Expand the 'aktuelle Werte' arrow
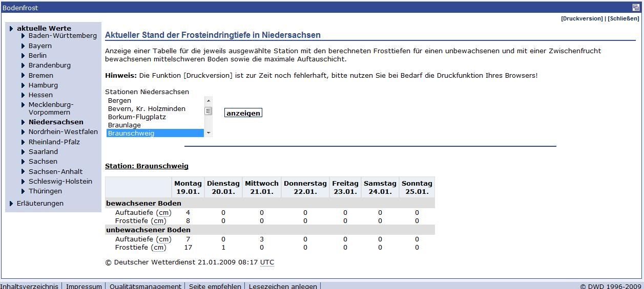The image size is (644, 289). pos(11,29)
